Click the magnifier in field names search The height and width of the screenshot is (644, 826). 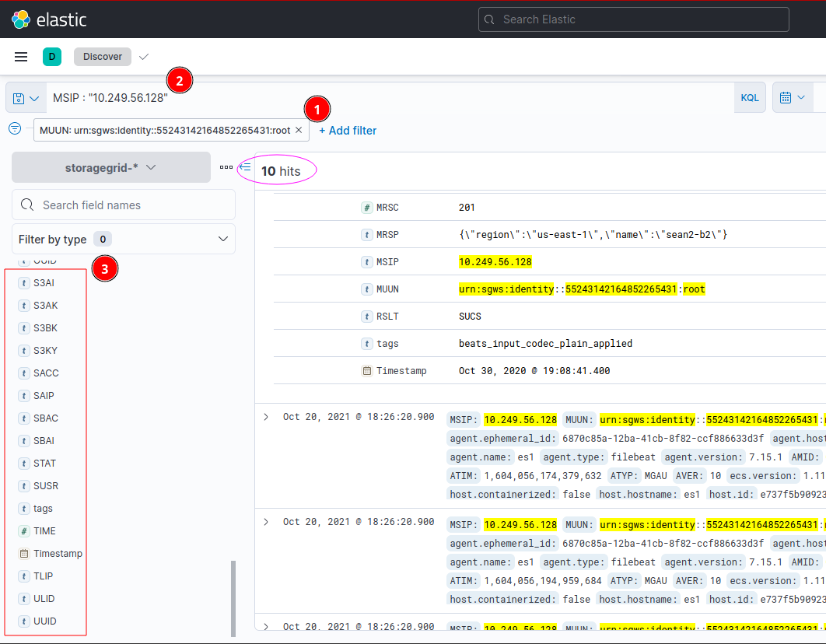pos(27,205)
